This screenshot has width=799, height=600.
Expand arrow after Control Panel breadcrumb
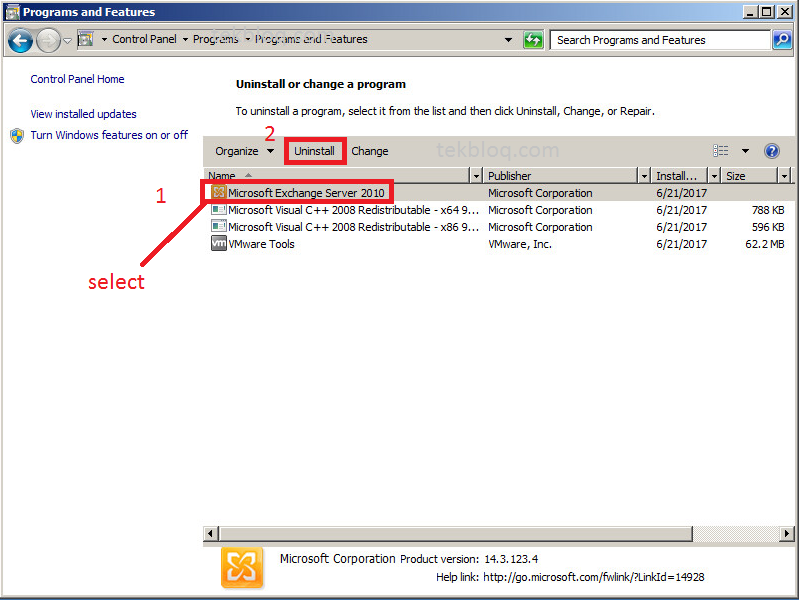click(185, 39)
